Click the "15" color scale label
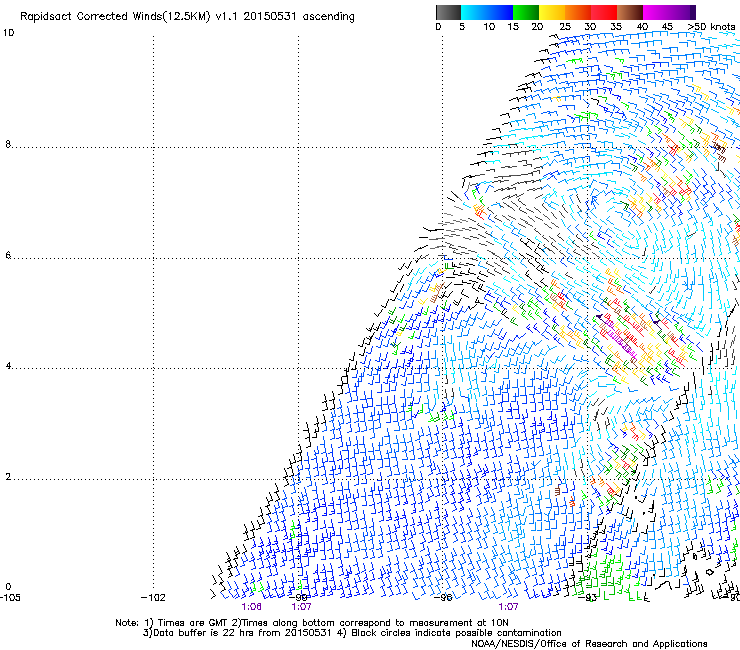 point(513,27)
